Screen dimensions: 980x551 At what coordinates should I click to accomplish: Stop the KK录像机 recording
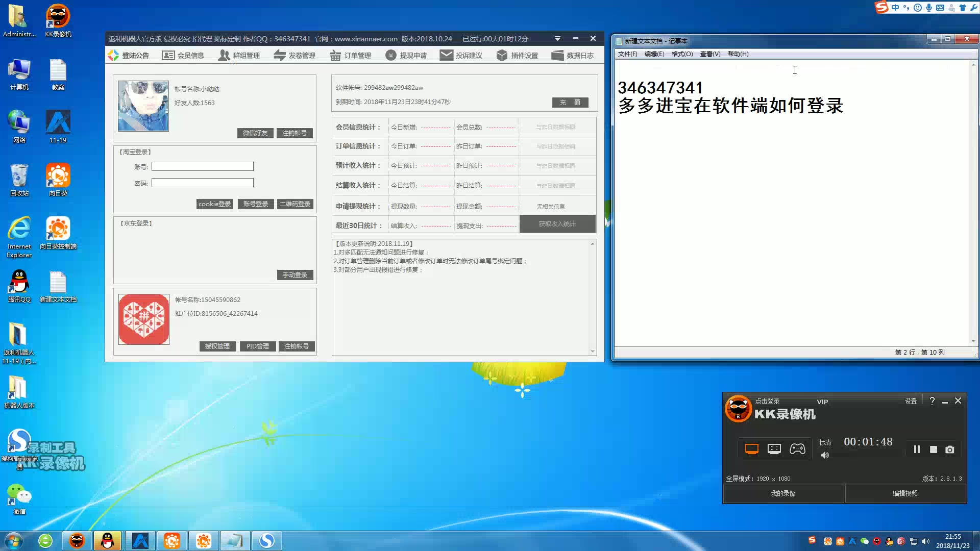point(934,449)
